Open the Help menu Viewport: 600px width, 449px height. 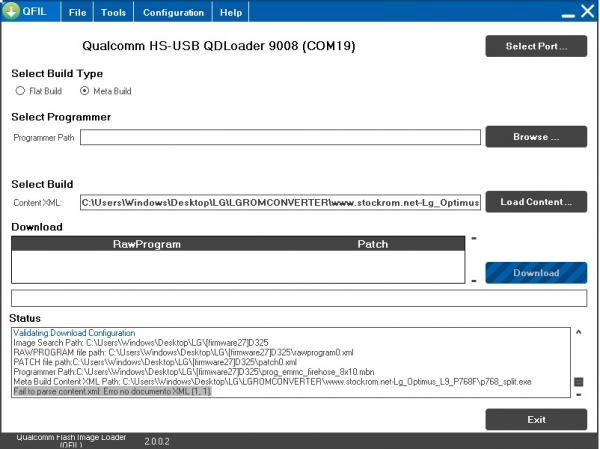point(231,12)
